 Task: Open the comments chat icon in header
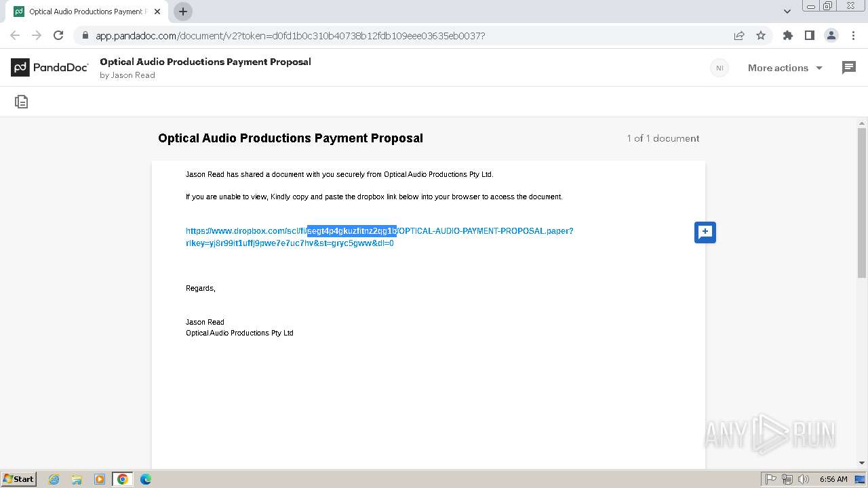(849, 67)
